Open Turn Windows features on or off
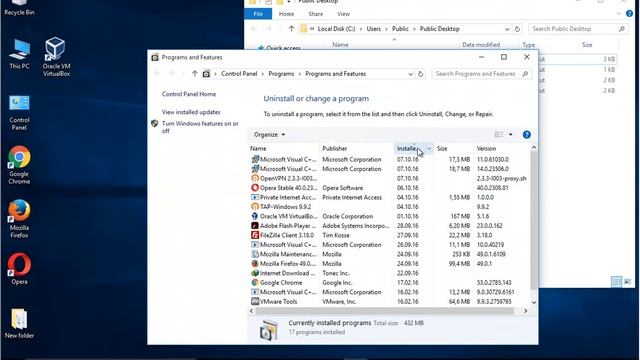Viewport: 640px width, 360px height. 200,127
